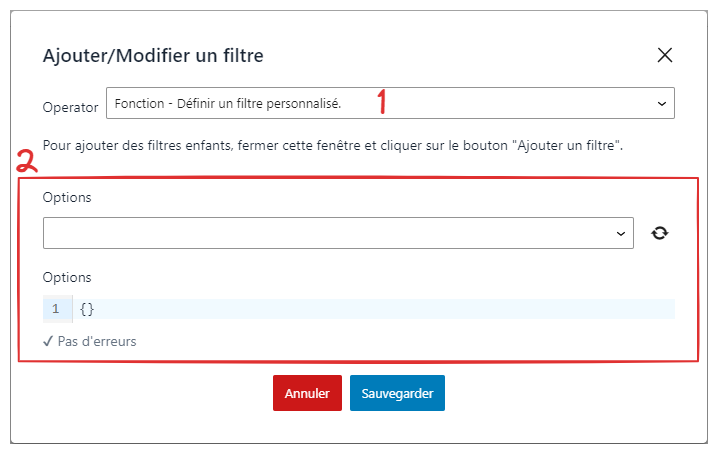
Task: Open the empty Options select box
Action: pyautogui.click(x=338, y=233)
